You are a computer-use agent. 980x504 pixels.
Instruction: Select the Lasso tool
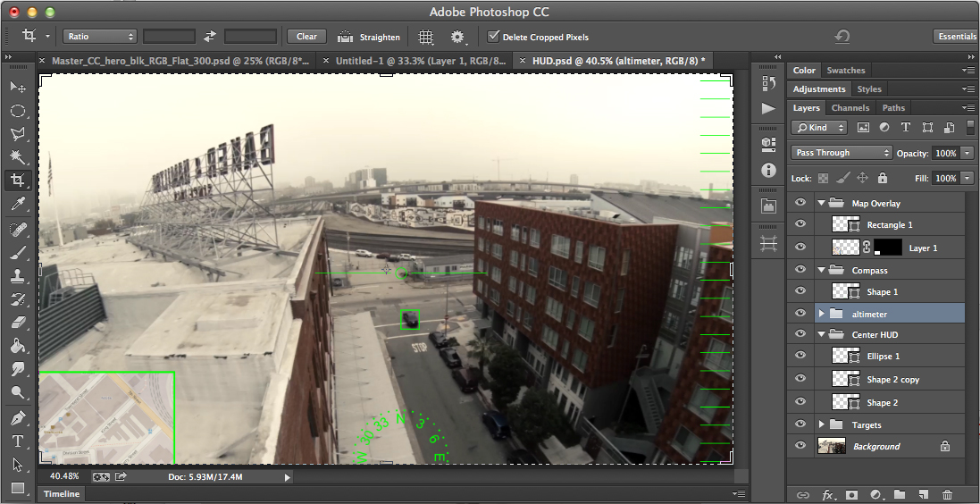(18, 134)
